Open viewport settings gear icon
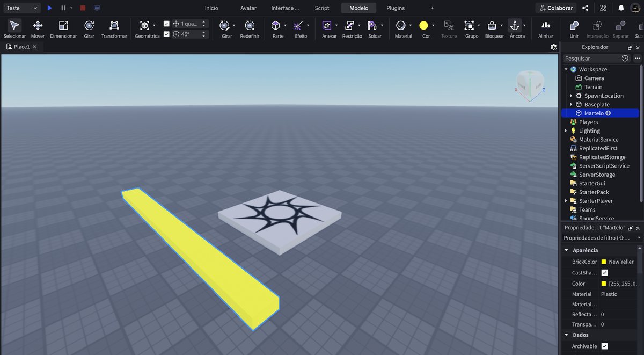The width and height of the screenshot is (644, 355). [x=554, y=47]
